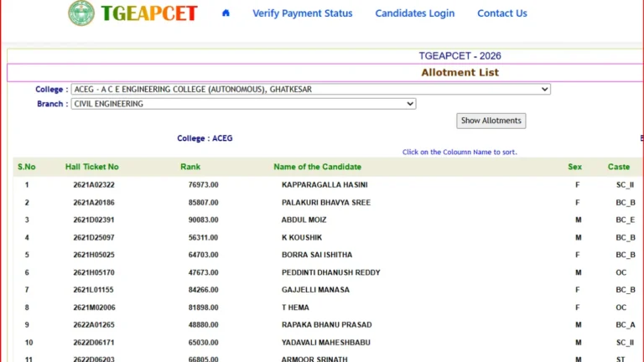Click candidate name T HEMA
Image resolution: width=644 pixels, height=362 pixels.
(295, 307)
